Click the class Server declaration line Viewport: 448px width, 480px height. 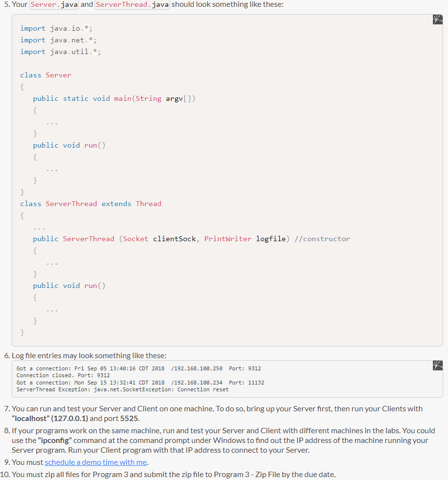pos(45,75)
